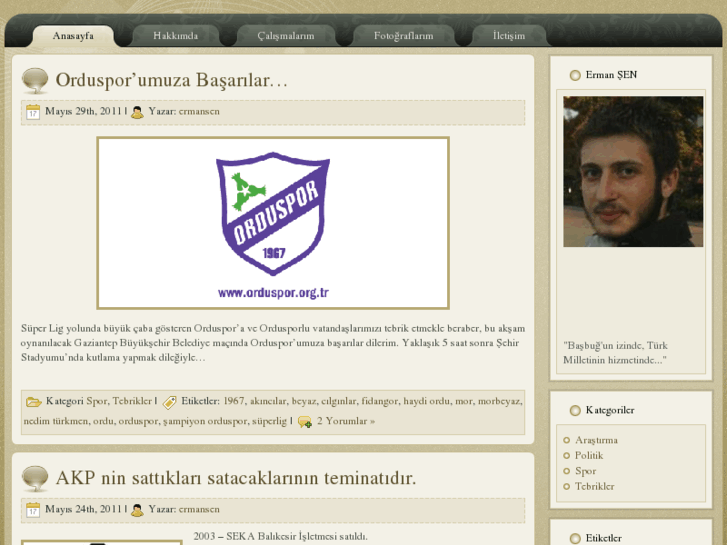The width and height of the screenshot is (727, 545).
Task: Open Tebrikler category in sidebar
Action: coord(594,487)
